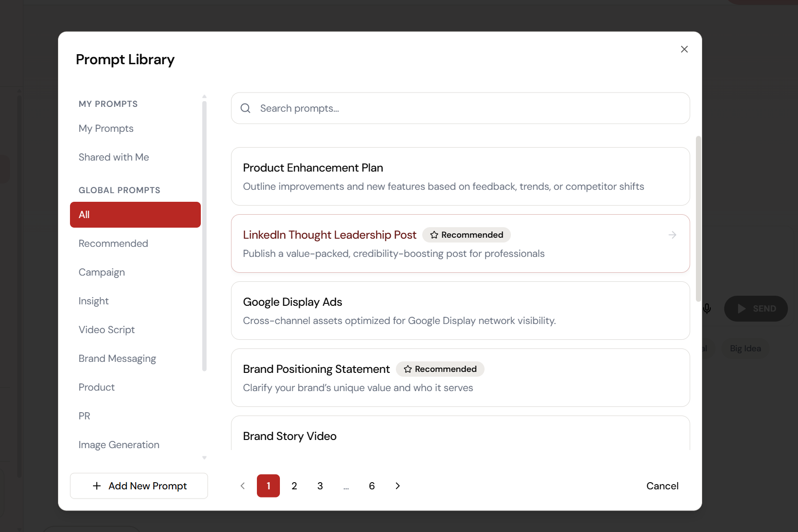
Task: Click the pagination ellipsis between 3 and 6
Action: (346, 486)
